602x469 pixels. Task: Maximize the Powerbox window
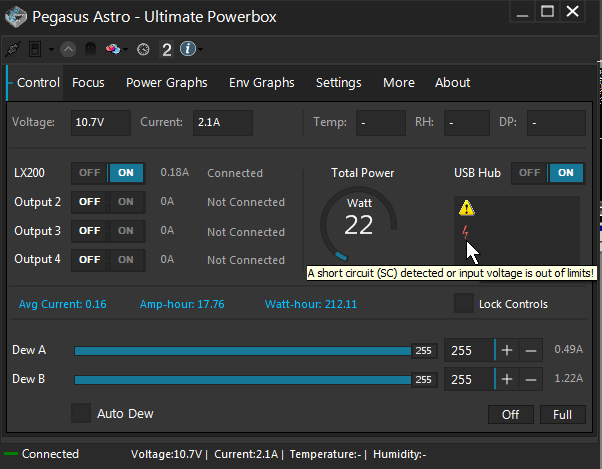(547, 12)
